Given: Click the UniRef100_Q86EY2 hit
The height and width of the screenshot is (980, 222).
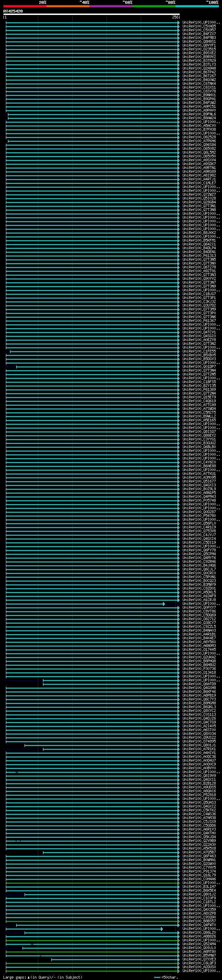Looking at the screenshot, I should coord(199,435).
